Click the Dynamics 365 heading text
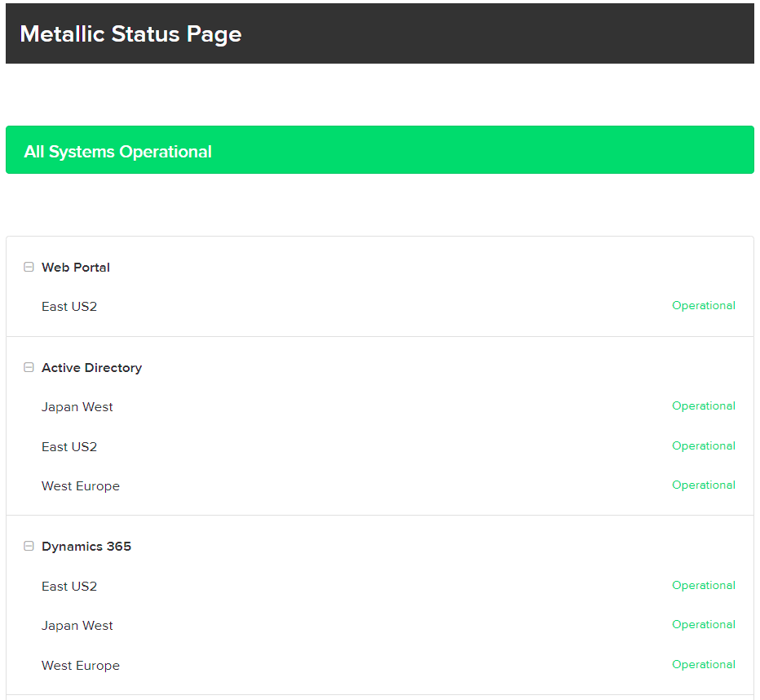This screenshot has height=700, width=760. [86, 547]
